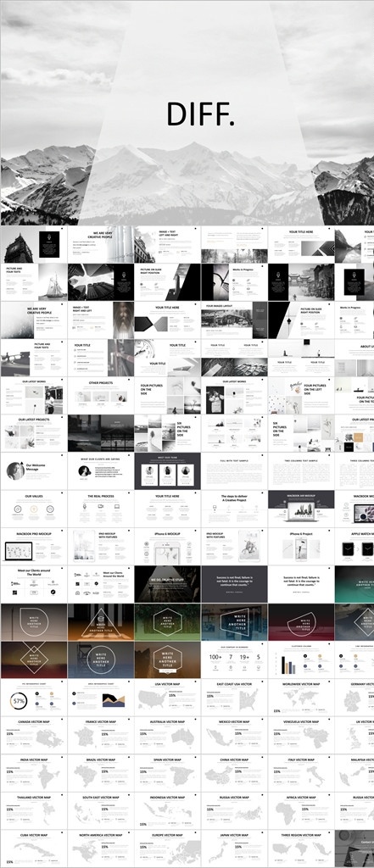Screen dimensions: 374x868
Task: Click the bearded man portrait photo
Action: coord(123,320)
